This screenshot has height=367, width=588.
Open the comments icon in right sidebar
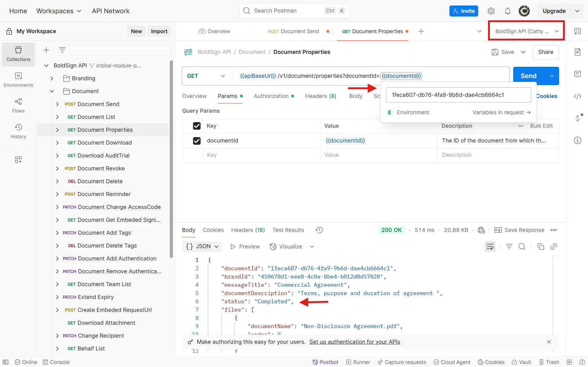click(x=578, y=74)
